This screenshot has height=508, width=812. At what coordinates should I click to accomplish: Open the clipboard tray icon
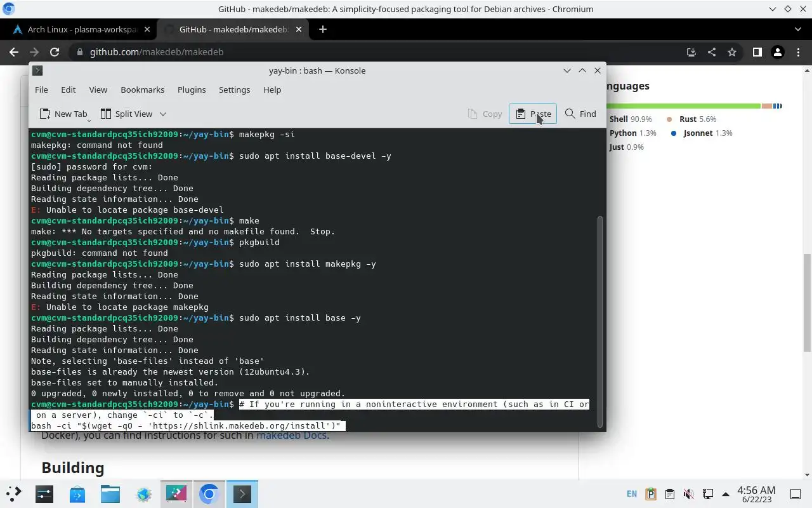pyautogui.click(x=670, y=493)
